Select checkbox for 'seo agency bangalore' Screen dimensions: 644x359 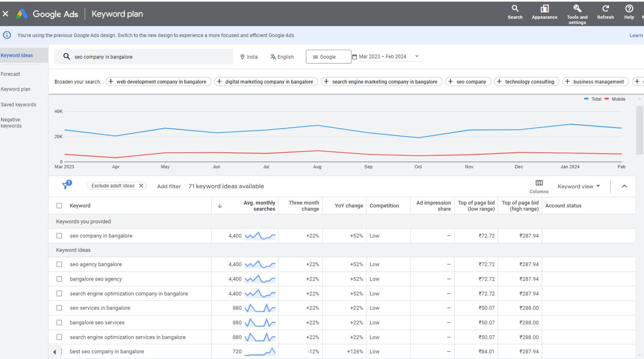coord(59,265)
